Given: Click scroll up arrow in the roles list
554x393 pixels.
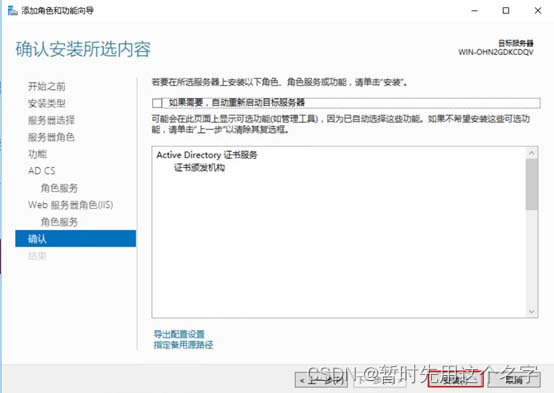Looking at the screenshot, I should click(x=531, y=153).
